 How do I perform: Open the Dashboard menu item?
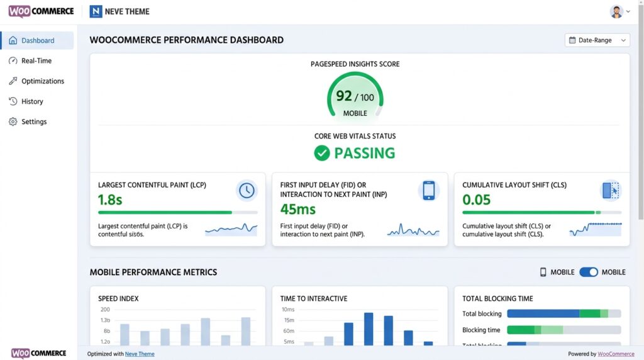37,40
